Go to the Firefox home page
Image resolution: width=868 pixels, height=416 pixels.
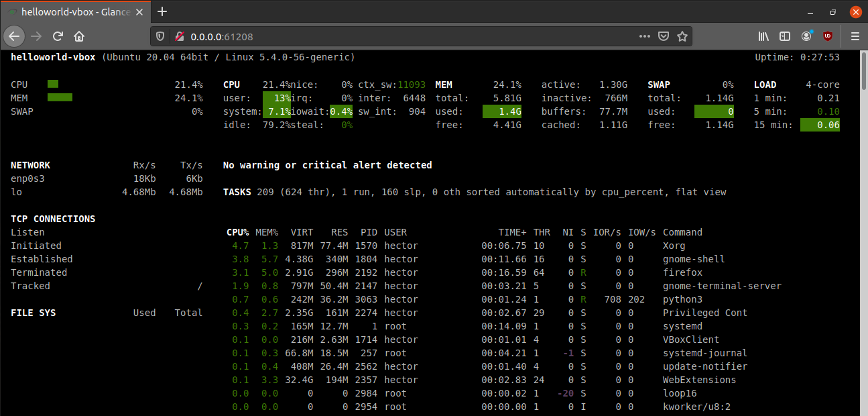tap(79, 36)
